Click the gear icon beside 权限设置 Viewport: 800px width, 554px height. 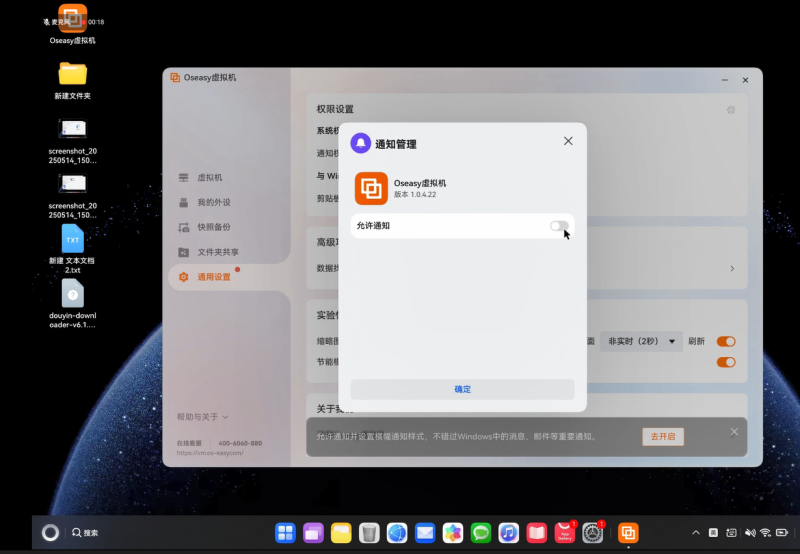point(731,110)
